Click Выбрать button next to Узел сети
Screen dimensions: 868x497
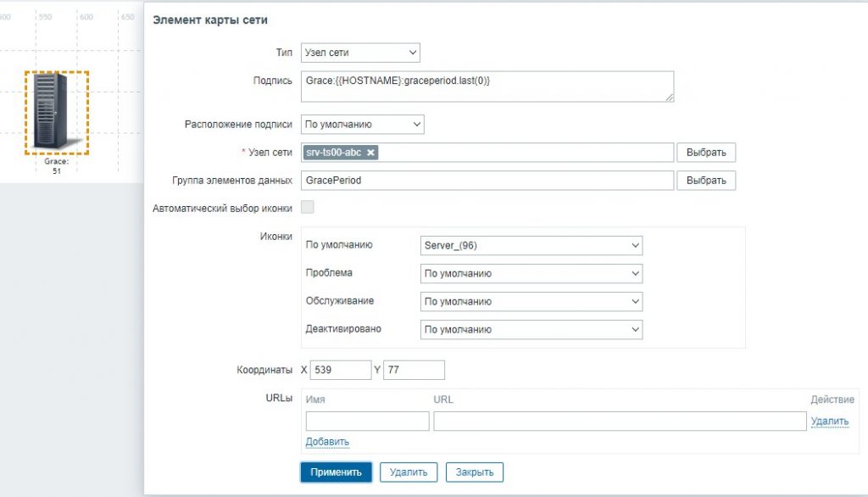pyautogui.click(x=705, y=153)
